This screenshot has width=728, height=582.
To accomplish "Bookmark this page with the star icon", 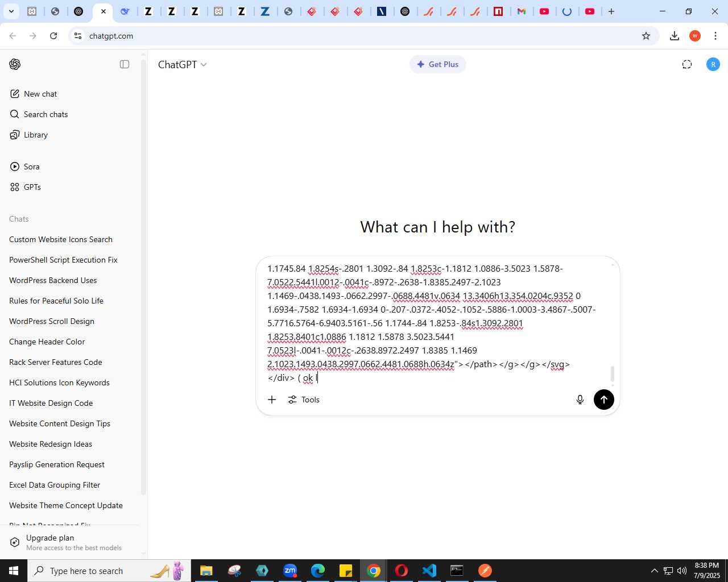I will [646, 36].
